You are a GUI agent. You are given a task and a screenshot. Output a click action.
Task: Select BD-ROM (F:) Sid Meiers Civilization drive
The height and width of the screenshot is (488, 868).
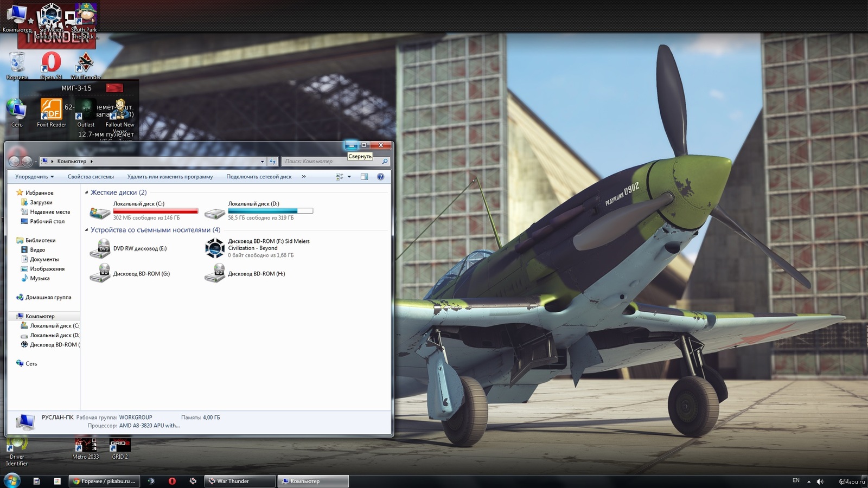(x=215, y=248)
